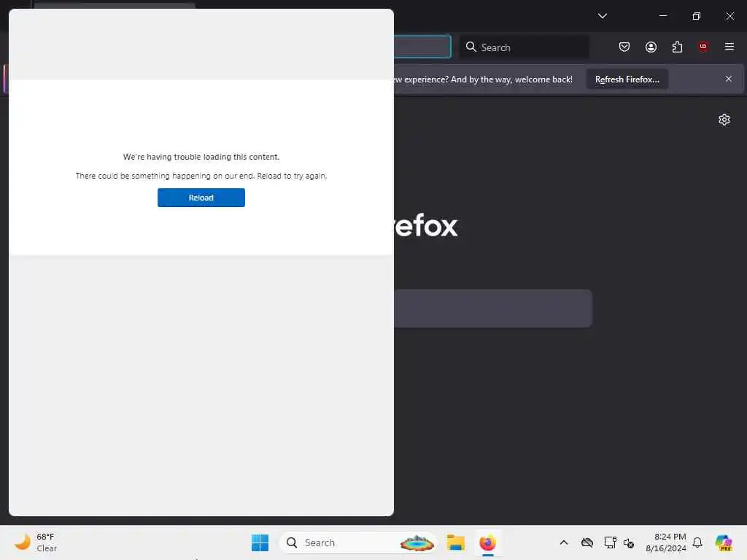Open the weather widget showing 68°F
The height and width of the screenshot is (560, 747).
point(36,542)
